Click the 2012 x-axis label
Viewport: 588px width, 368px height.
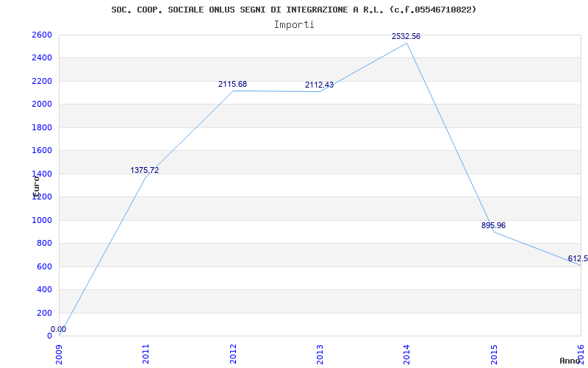(233, 353)
